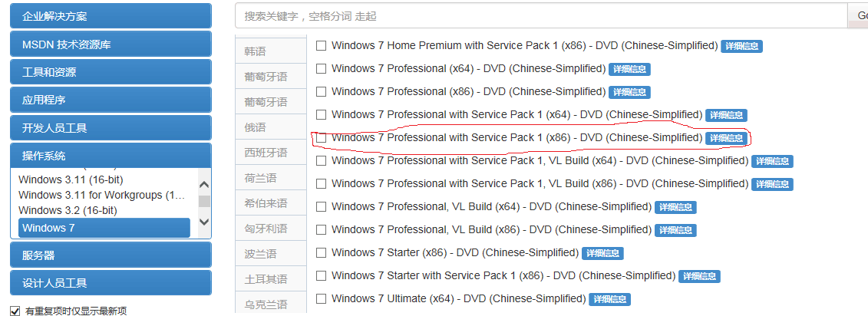Enable 有重复项时仅显示最新项 checkbox
Screen dimensions: 868x316
click(15, 311)
